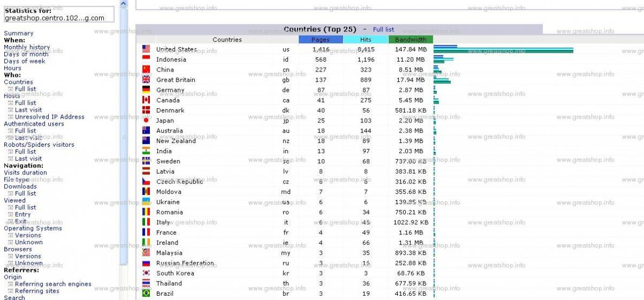Click the Germany flag icon

point(146,89)
